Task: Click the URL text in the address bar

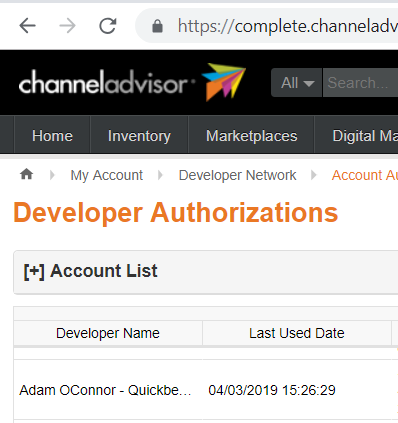Action: pos(288,26)
